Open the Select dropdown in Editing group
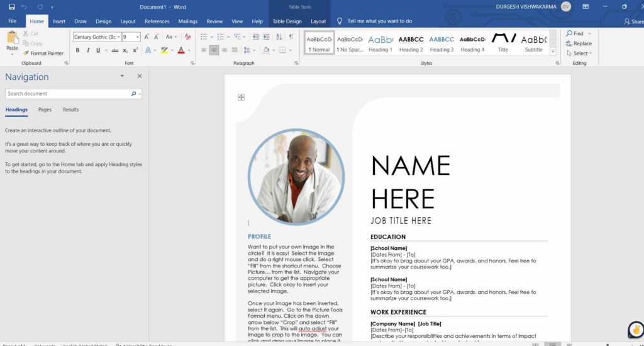The width and height of the screenshot is (644, 346). 579,53
